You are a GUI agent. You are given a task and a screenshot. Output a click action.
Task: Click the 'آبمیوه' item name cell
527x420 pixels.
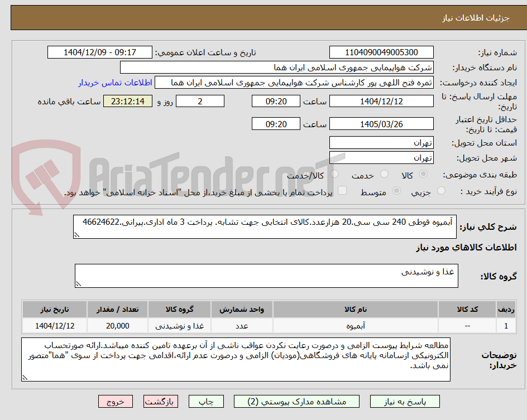[x=356, y=326]
